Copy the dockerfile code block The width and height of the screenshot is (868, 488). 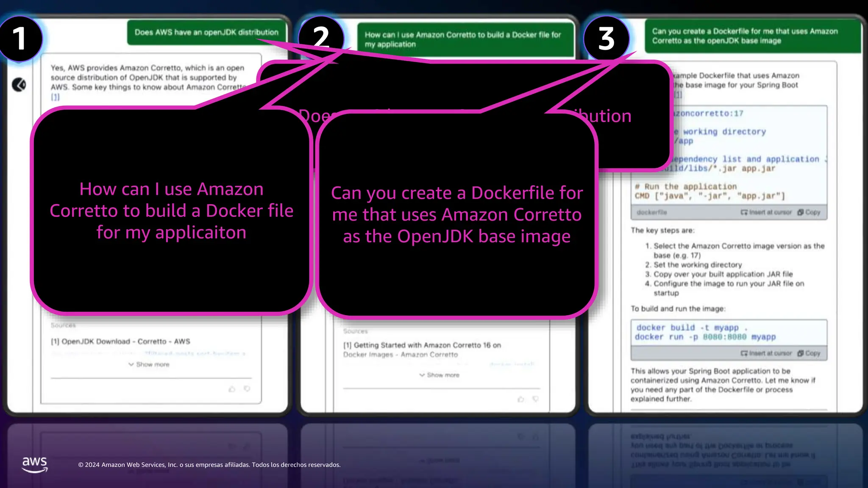[x=809, y=212]
